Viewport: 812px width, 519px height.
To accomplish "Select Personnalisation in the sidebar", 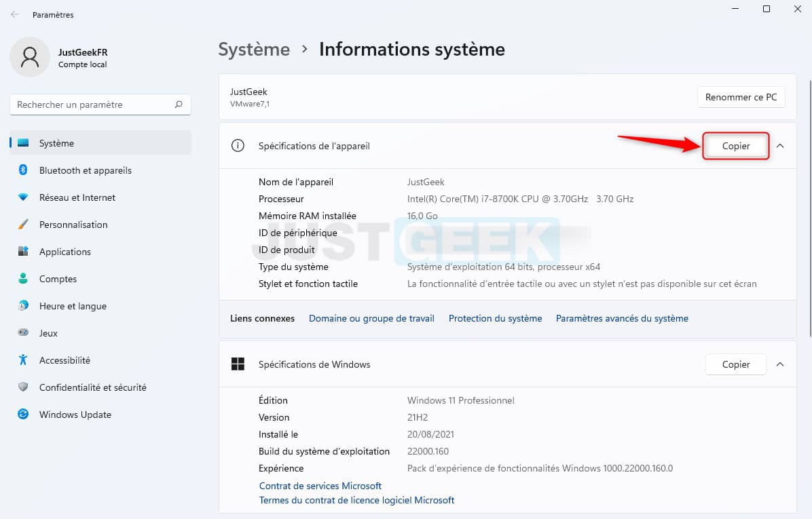I will tap(100, 225).
